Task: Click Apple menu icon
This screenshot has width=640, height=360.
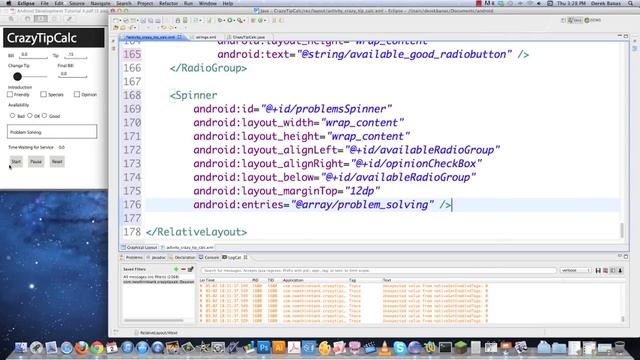Action: tap(8, 3)
